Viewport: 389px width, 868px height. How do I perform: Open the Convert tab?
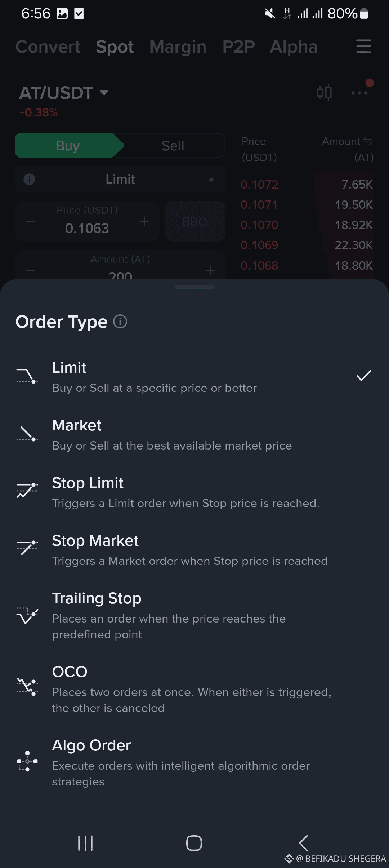(x=48, y=47)
